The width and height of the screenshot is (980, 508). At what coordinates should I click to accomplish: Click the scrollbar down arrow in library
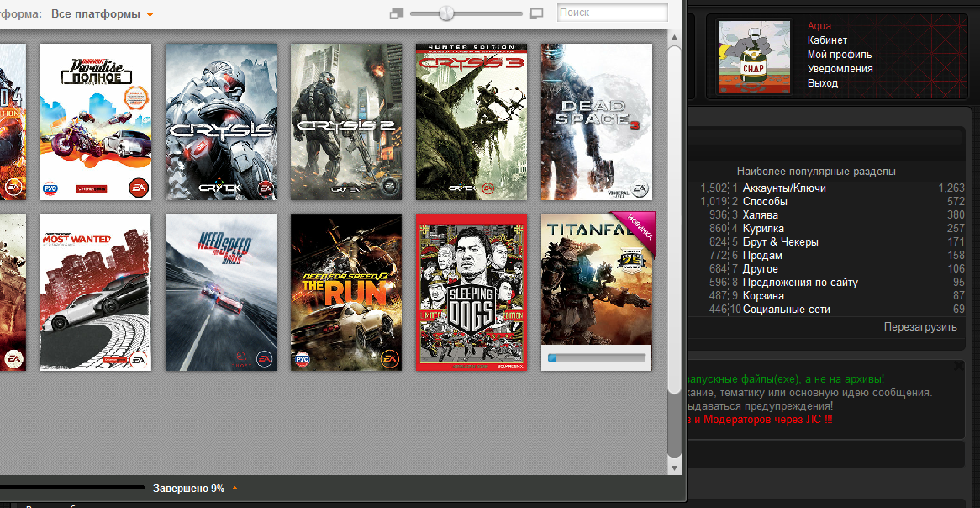pos(674,468)
